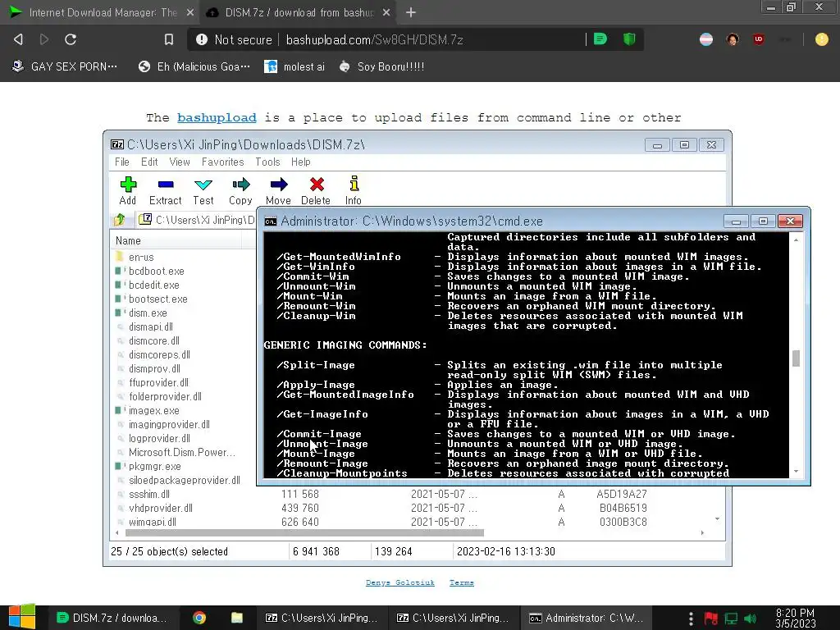Open the Favorites menu

(223, 162)
